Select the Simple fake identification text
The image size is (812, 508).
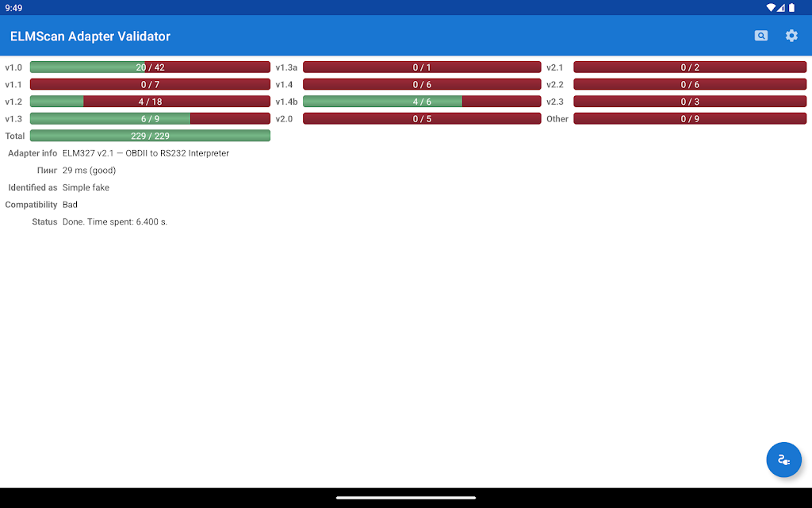pyautogui.click(x=86, y=187)
